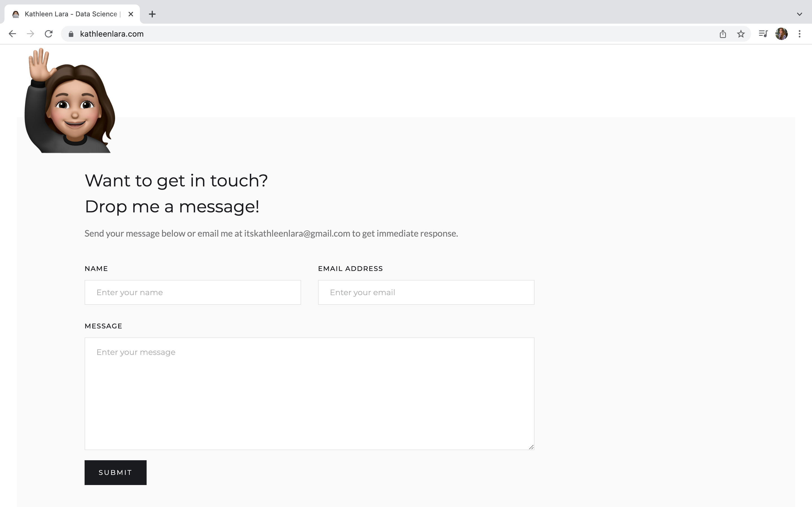
Task: Click the share page icon
Action: click(723, 34)
